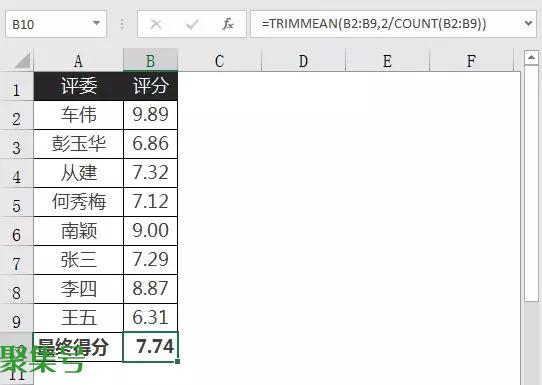
Task: Select column A header
Action: pyautogui.click(x=78, y=60)
